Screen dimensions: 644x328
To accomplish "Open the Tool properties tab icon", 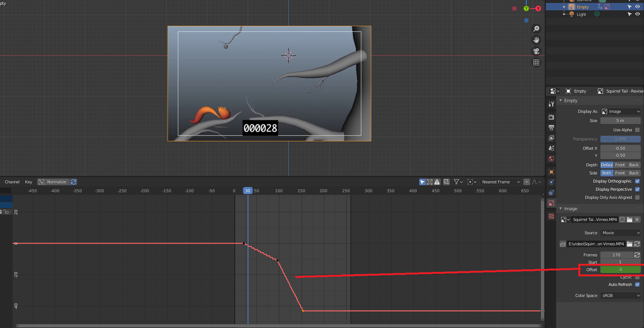I will click(551, 104).
